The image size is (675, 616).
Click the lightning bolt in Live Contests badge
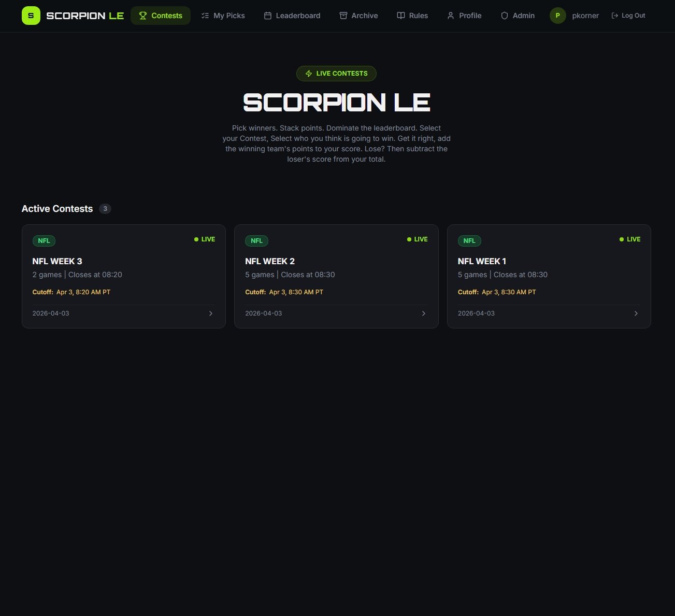coord(309,74)
